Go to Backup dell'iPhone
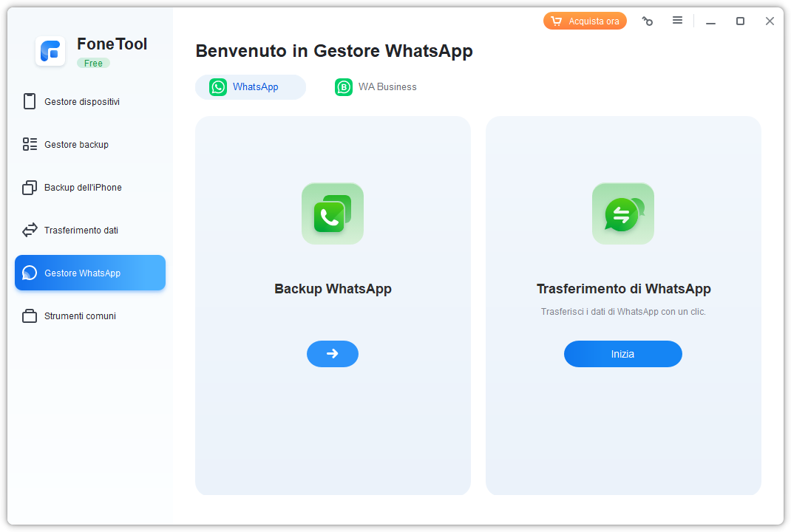 [82, 188]
